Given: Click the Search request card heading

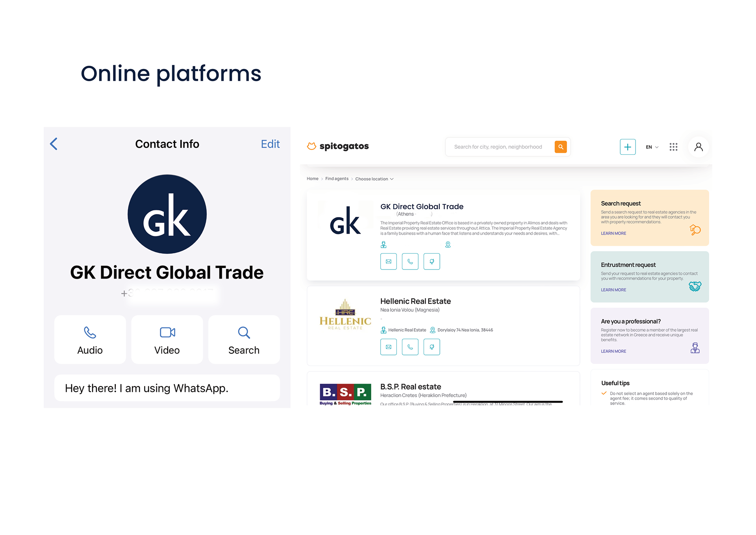Looking at the screenshot, I should coord(621,203).
